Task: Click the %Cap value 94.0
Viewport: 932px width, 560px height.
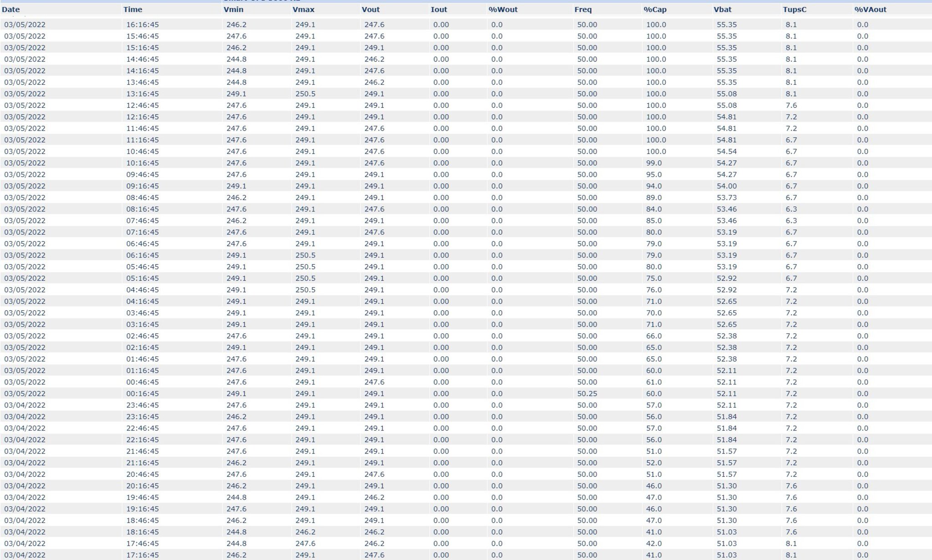Action: (654, 186)
